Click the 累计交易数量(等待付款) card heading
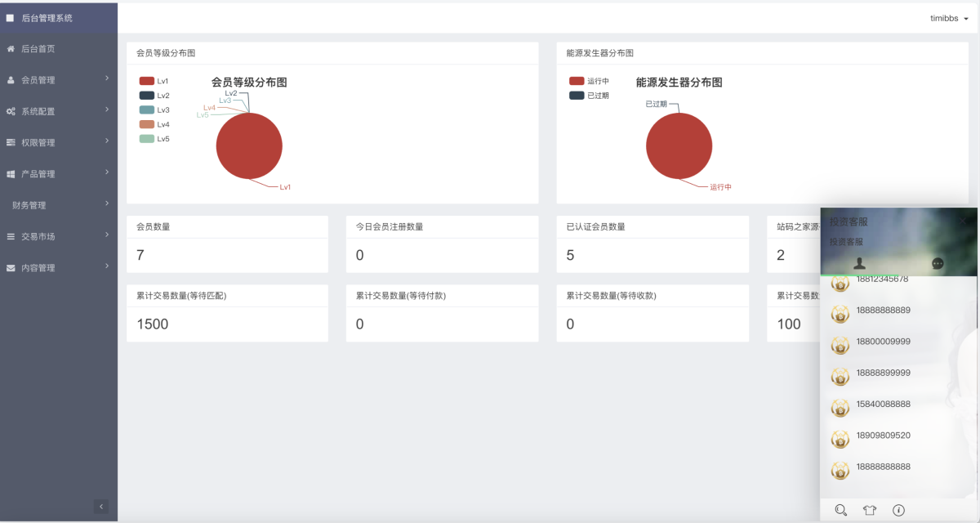980x523 pixels. [x=401, y=296]
